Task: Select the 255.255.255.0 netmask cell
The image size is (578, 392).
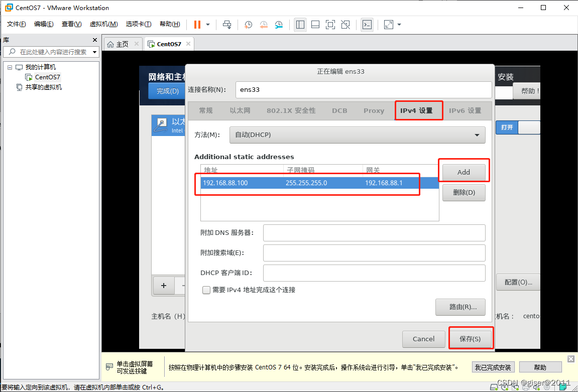Action: [x=306, y=183]
